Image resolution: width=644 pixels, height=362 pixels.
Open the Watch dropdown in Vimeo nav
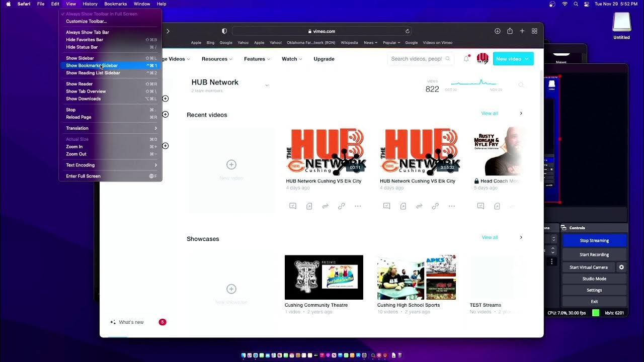pyautogui.click(x=292, y=59)
